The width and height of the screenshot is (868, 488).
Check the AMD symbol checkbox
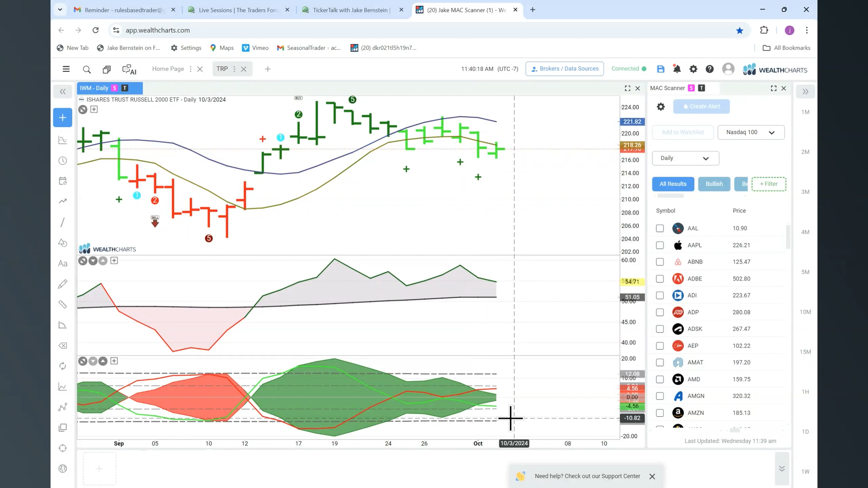point(660,380)
